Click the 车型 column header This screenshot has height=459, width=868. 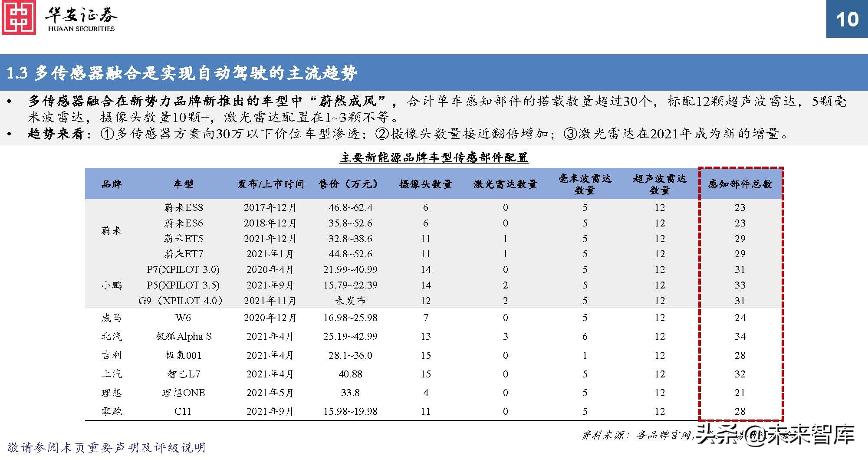click(183, 184)
